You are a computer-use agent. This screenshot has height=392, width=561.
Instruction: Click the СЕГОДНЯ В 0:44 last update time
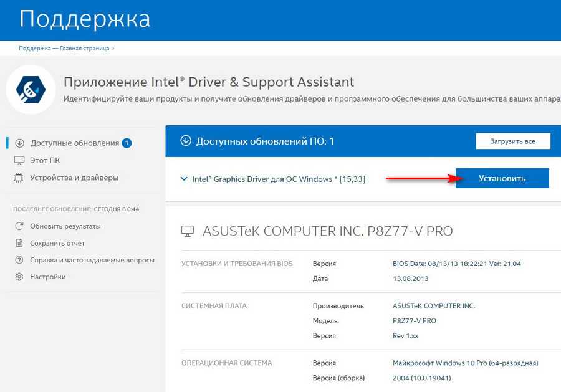(117, 209)
